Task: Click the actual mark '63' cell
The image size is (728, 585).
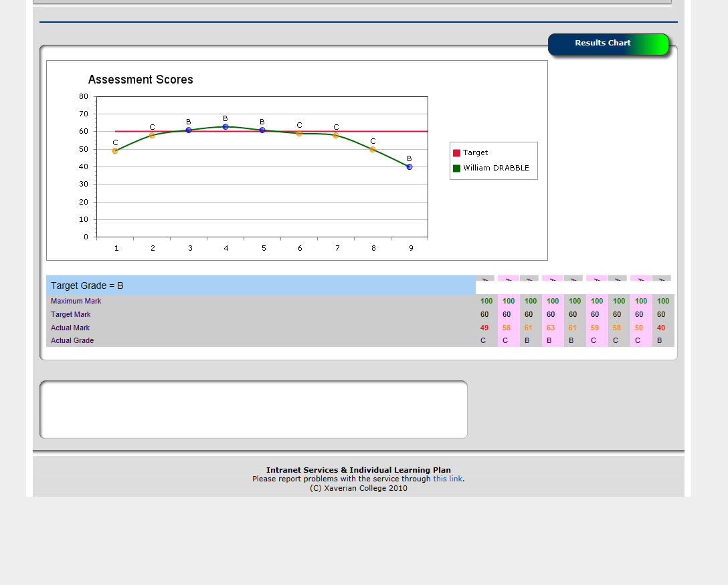Action: pos(551,328)
